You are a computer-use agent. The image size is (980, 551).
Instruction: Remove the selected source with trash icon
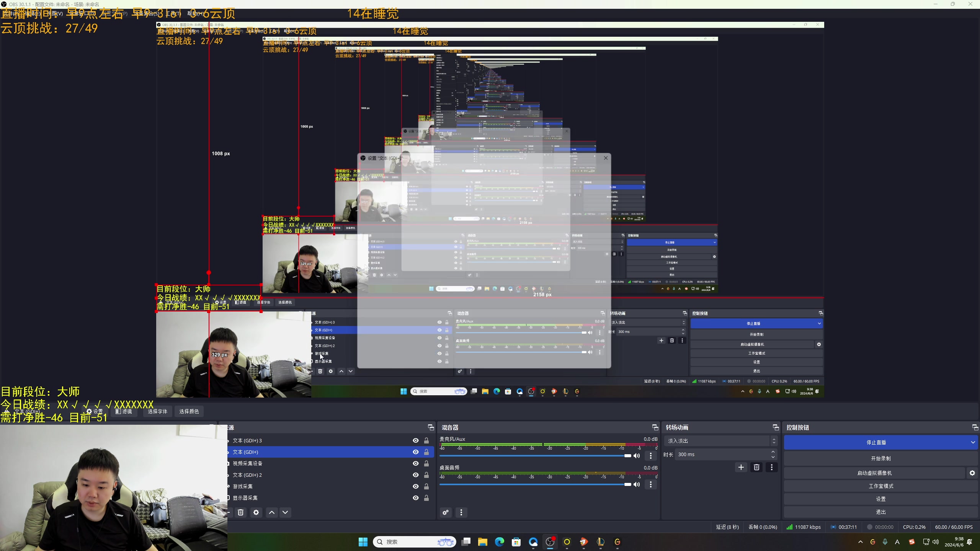click(x=240, y=512)
